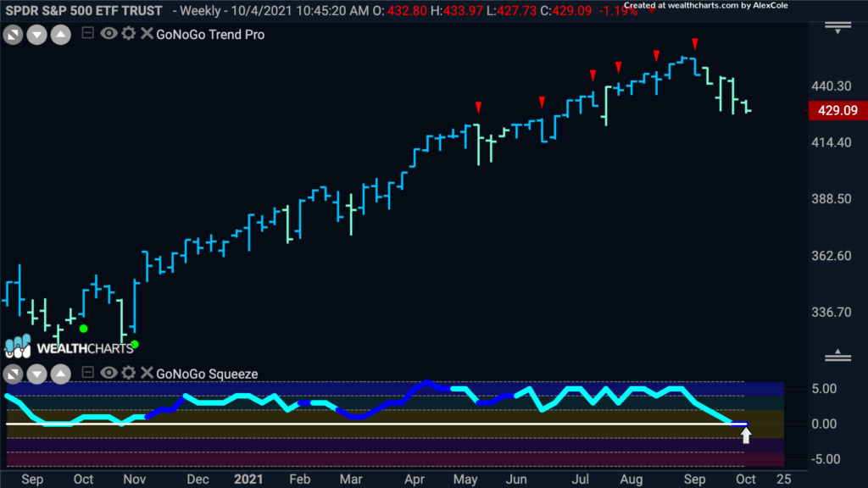Move the GoNoGo Trend Pro panel up

[61, 36]
